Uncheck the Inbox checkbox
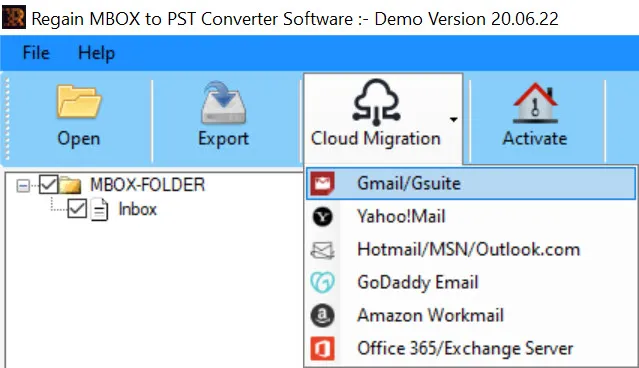Screen dimensions: 639x368 (x=77, y=209)
